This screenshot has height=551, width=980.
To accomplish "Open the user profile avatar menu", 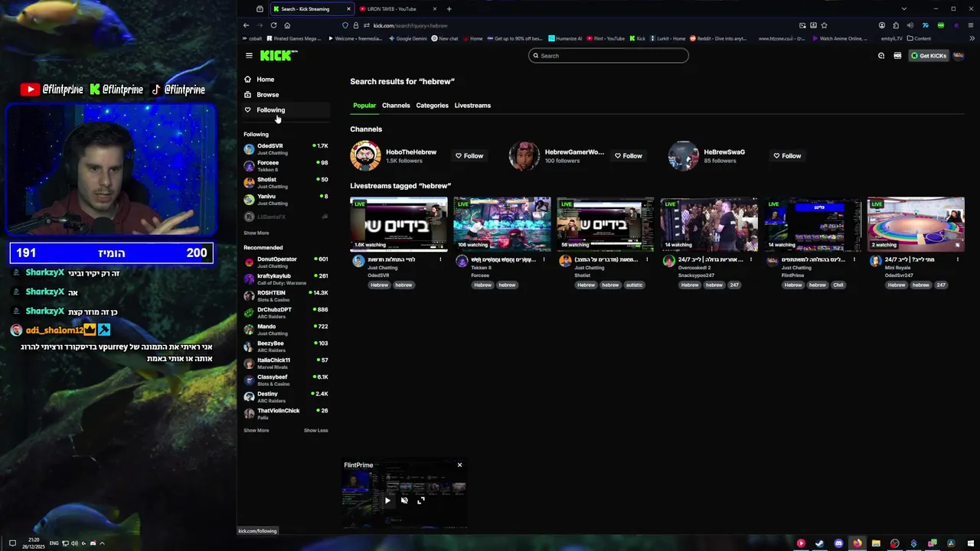I will [x=959, y=55].
